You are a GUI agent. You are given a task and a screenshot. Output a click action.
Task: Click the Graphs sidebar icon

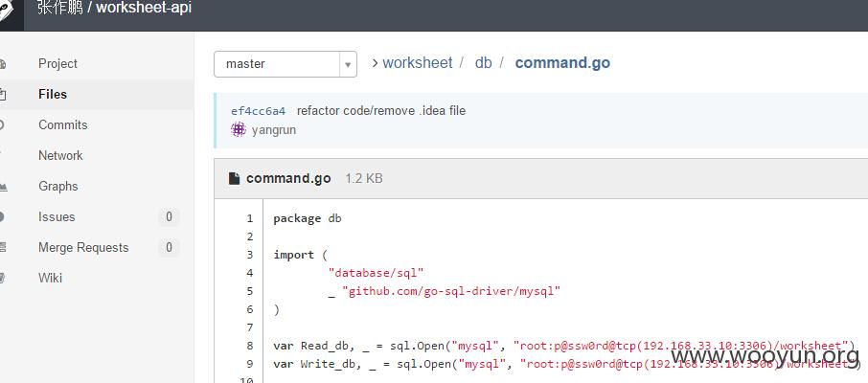(x=3, y=187)
